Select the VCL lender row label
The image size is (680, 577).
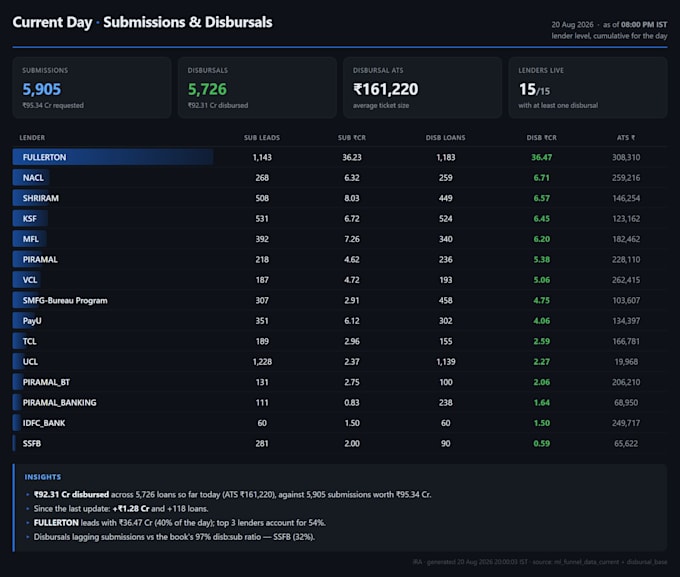[30, 280]
